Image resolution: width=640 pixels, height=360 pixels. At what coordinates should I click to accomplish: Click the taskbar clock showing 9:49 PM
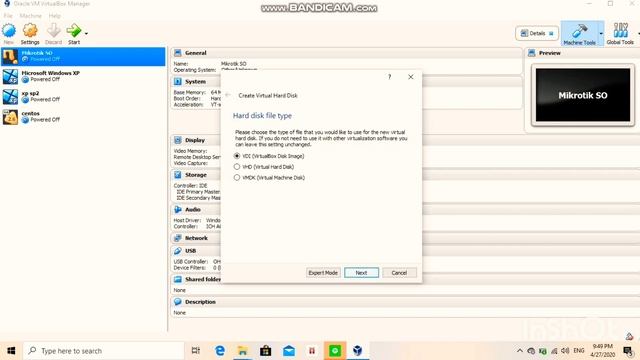(x=602, y=351)
